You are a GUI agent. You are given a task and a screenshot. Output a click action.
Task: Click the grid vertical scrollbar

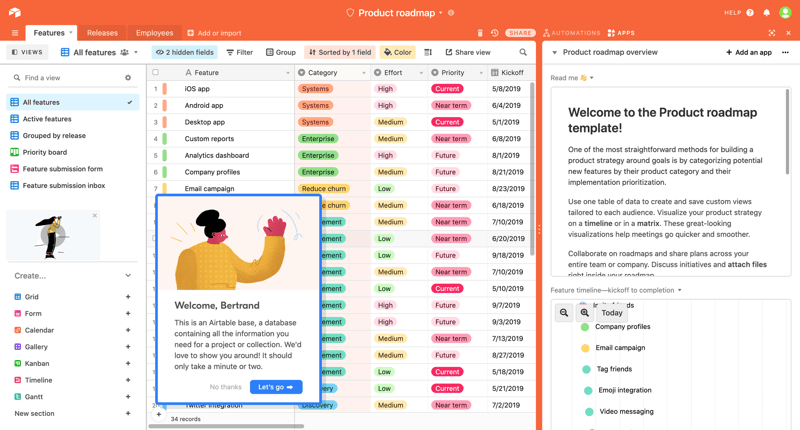[532, 169]
